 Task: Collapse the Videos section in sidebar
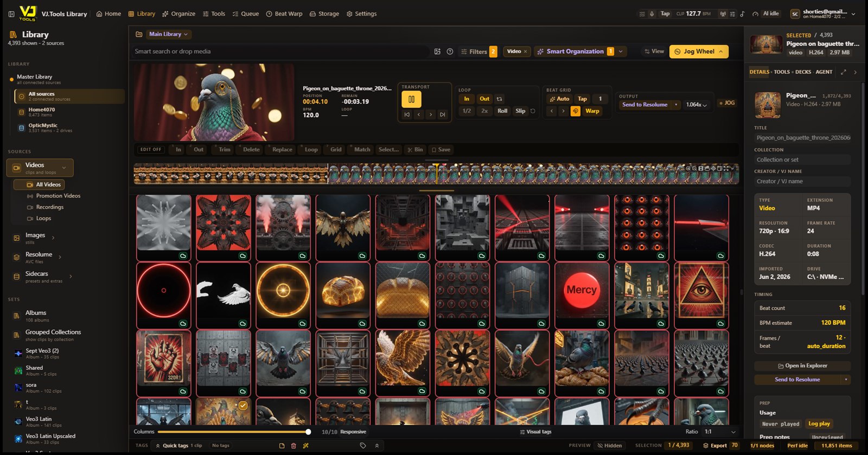click(64, 168)
